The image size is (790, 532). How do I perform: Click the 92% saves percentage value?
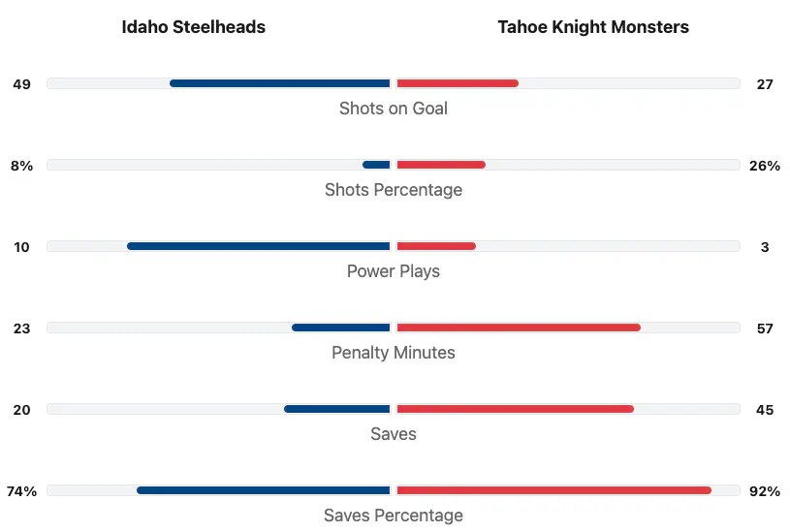764,491
